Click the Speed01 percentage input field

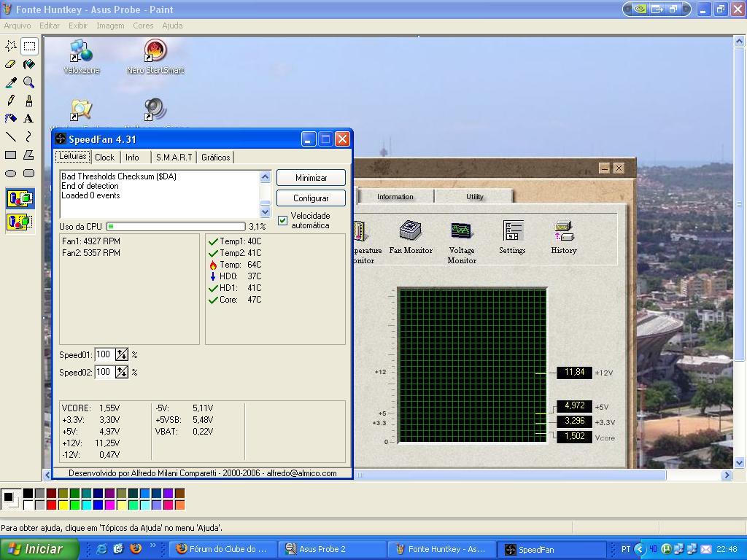(105, 355)
